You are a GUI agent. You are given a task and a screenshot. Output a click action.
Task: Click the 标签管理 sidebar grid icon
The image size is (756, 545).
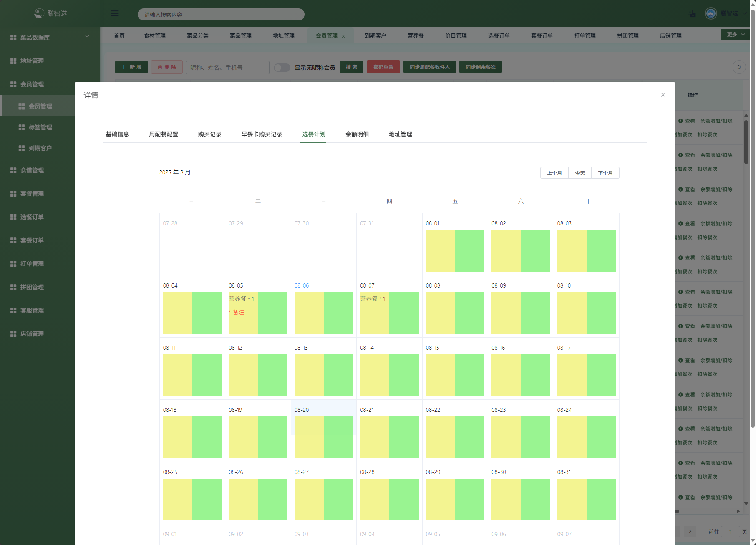click(x=22, y=127)
